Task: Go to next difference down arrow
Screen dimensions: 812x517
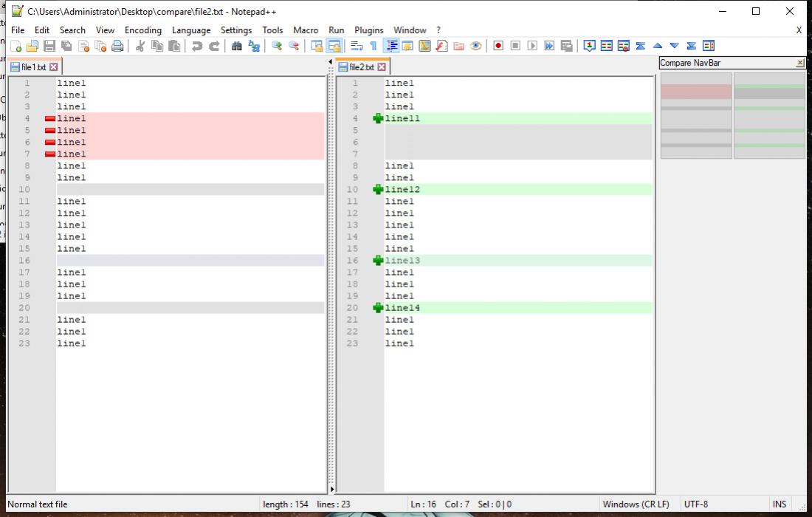Action: (674, 46)
